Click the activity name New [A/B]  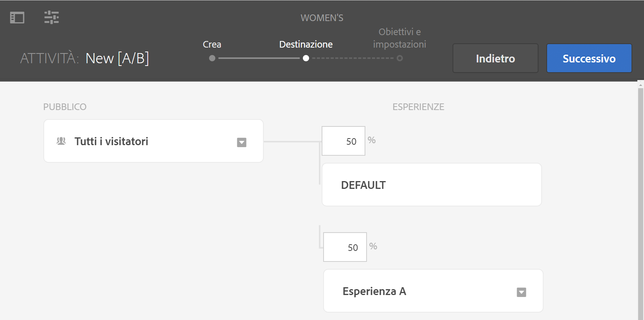pos(117,59)
